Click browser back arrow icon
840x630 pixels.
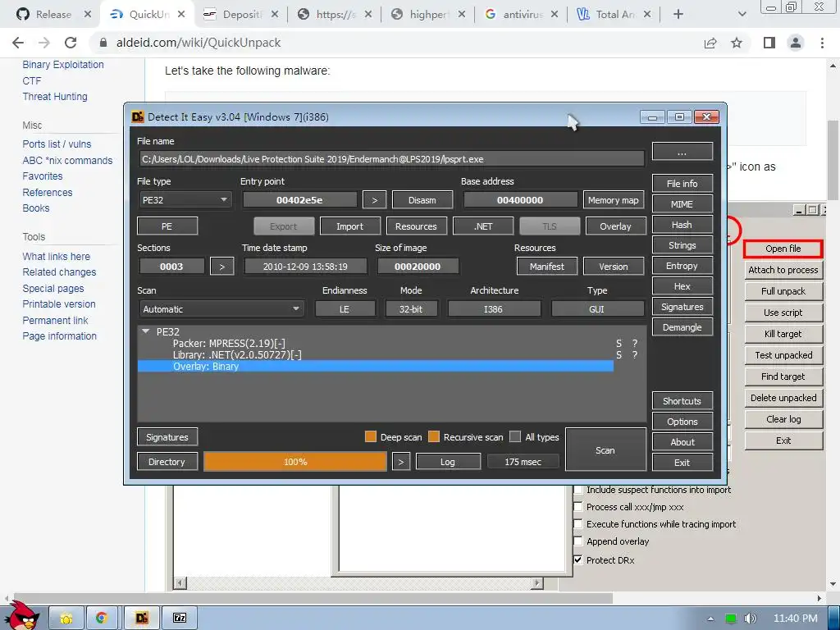pyautogui.click(x=18, y=43)
